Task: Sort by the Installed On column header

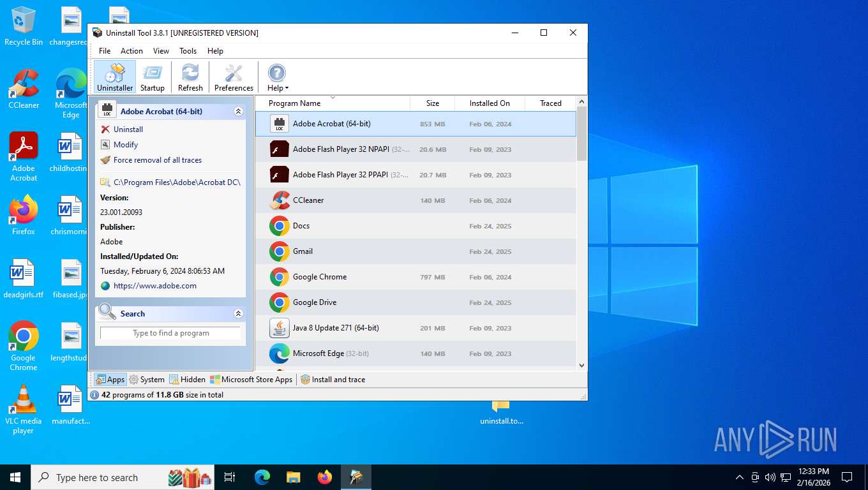Action: pos(490,103)
